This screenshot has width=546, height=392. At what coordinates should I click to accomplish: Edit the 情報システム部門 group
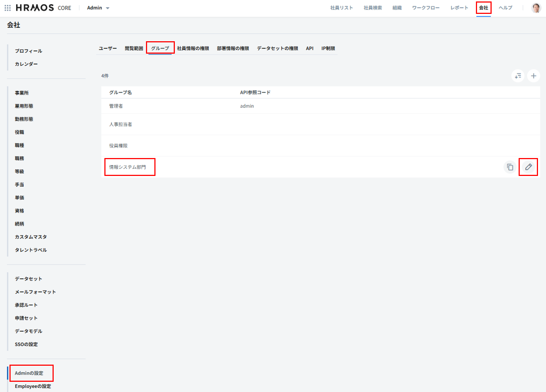[x=528, y=167]
